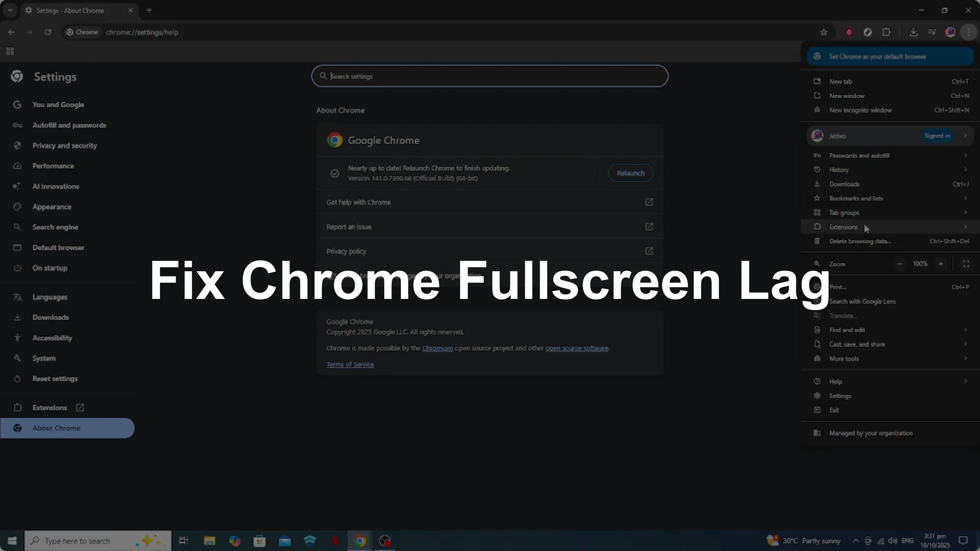This screenshot has height=551, width=980.
Task: Open the media control icon in toolbar
Action: pyautogui.click(x=932, y=32)
